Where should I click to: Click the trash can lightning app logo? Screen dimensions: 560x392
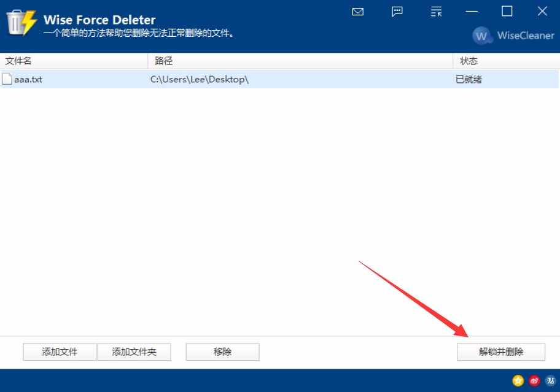21,23
